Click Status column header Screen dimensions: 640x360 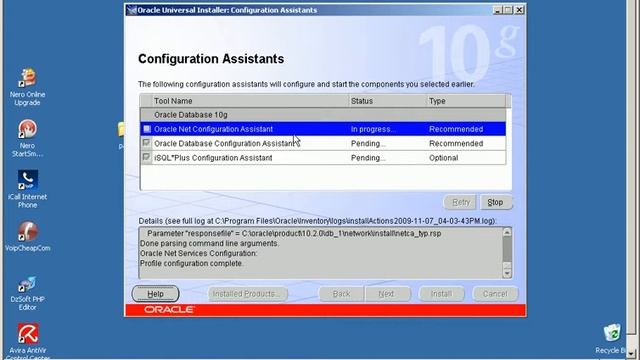[x=388, y=101]
